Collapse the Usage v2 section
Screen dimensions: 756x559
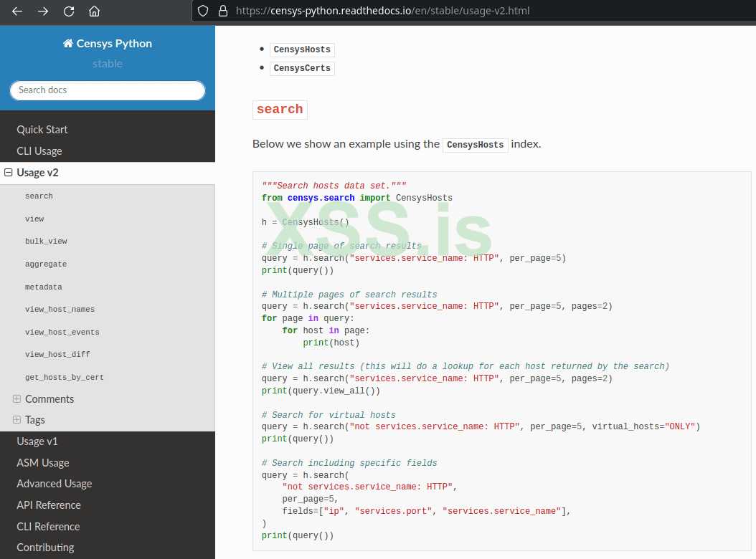[x=8, y=172]
